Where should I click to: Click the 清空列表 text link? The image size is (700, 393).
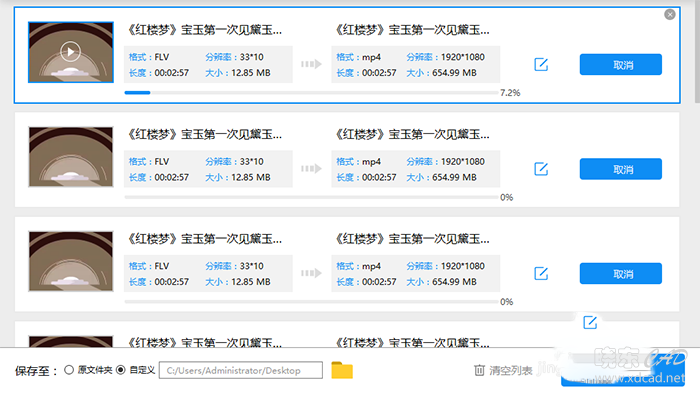click(511, 371)
